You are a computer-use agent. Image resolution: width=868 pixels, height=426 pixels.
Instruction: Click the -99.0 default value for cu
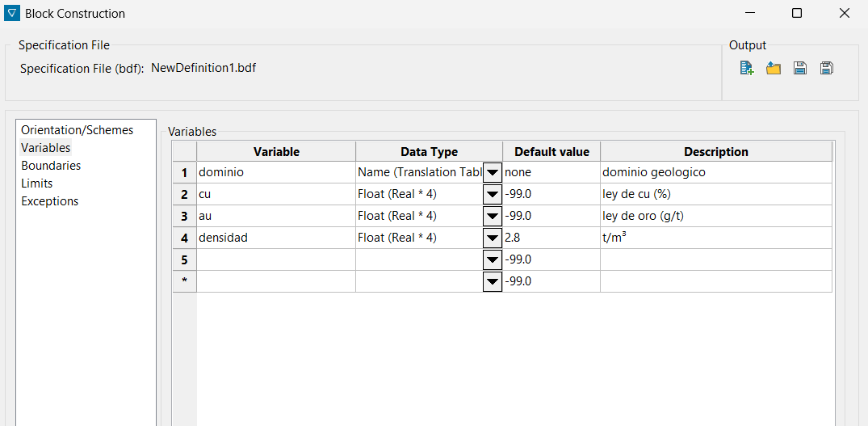tap(551, 194)
